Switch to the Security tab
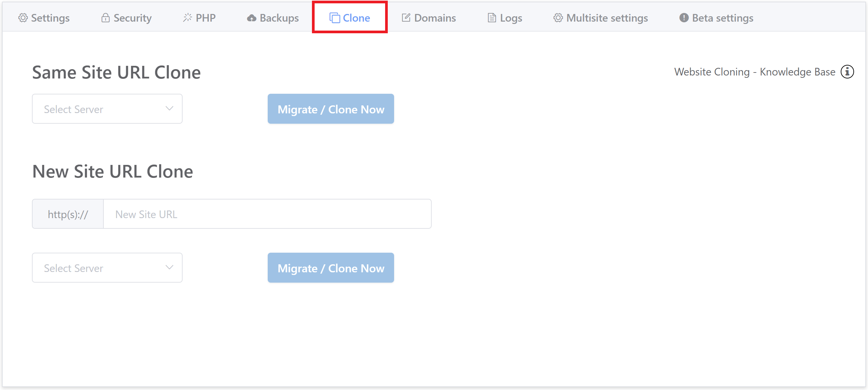 click(x=126, y=18)
